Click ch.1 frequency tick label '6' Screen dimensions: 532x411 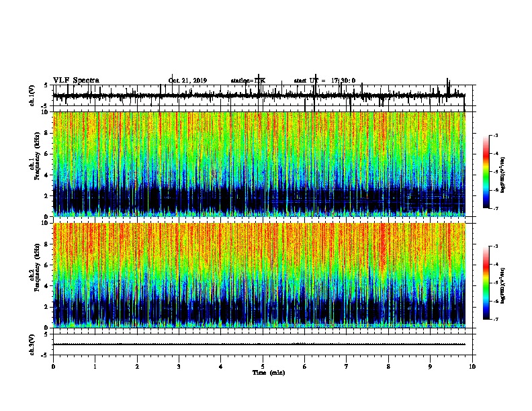pyautogui.click(x=46, y=154)
